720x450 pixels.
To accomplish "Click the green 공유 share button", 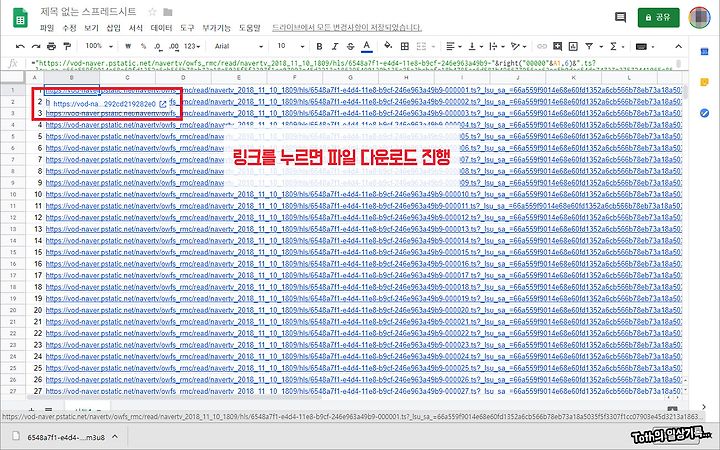I will coord(658,17).
